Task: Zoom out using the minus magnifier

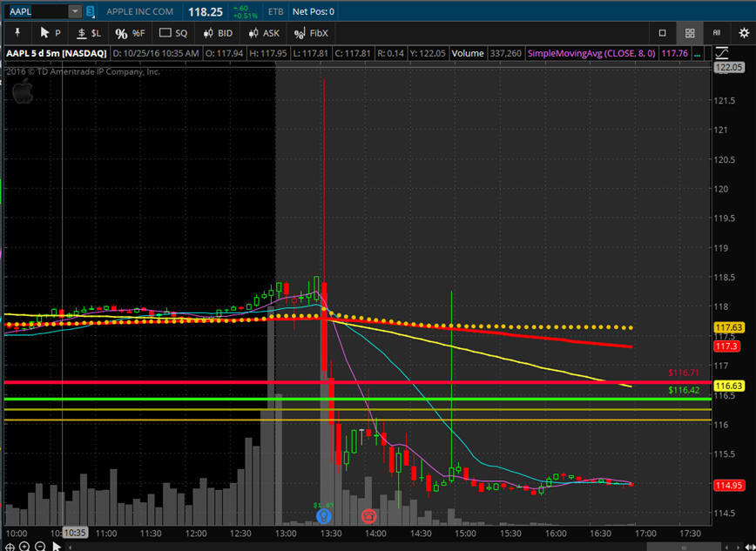Action: coord(40,546)
